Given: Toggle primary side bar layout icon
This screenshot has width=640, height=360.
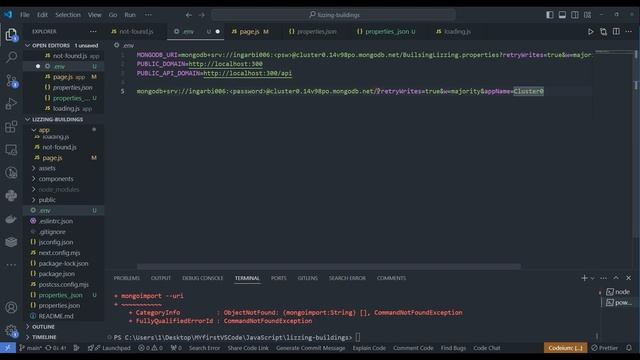Looking at the screenshot, I should coord(550,15).
